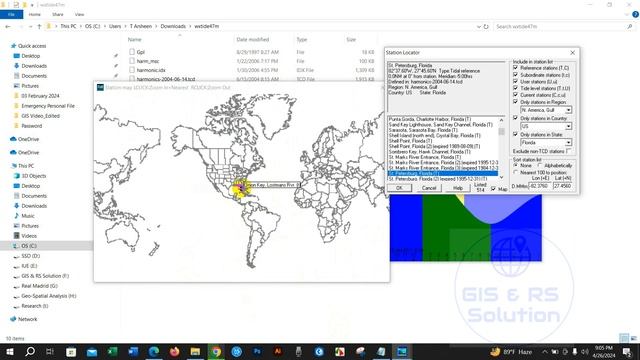This screenshot has width=640, height=360.
Task: Enable Exclude non-TCD stations checkbox
Action: [x=569, y=151]
